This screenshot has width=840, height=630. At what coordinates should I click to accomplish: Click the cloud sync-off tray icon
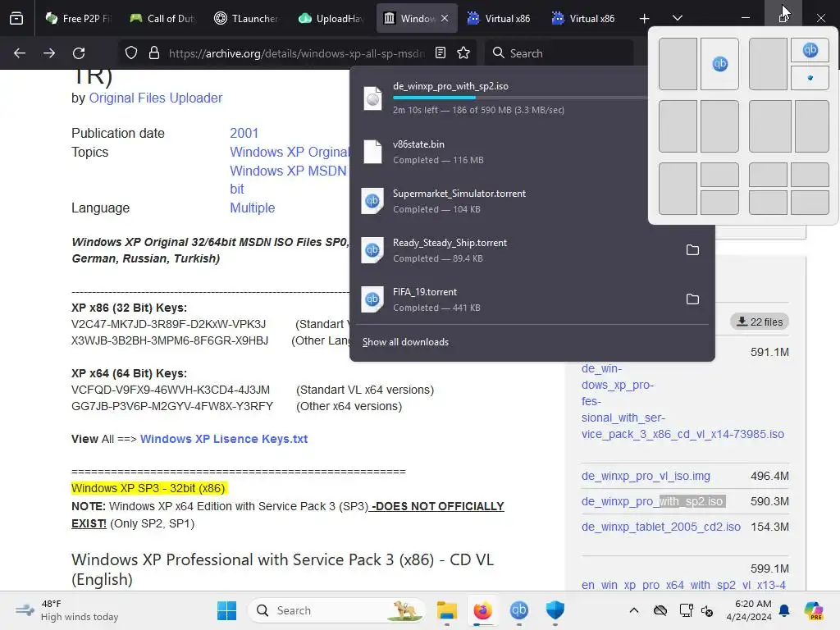click(660, 610)
